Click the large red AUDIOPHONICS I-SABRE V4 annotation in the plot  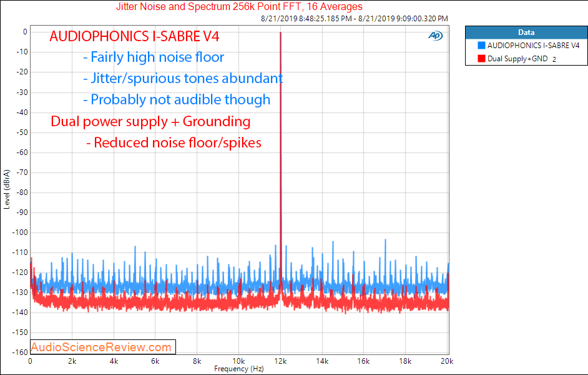[x=134, y=36]
